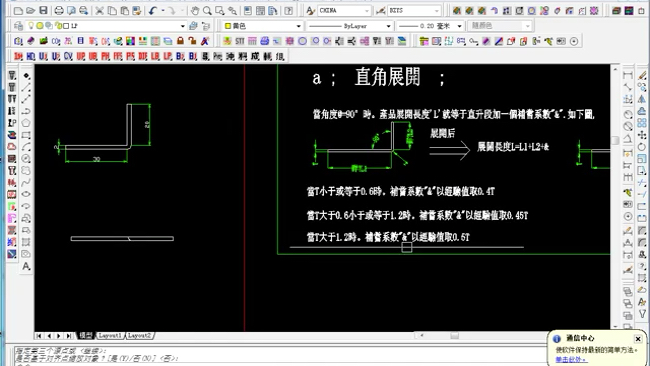Screen dimensions: 650x366
Task: Activate match properties brush
Action: (x=136, y=10)
